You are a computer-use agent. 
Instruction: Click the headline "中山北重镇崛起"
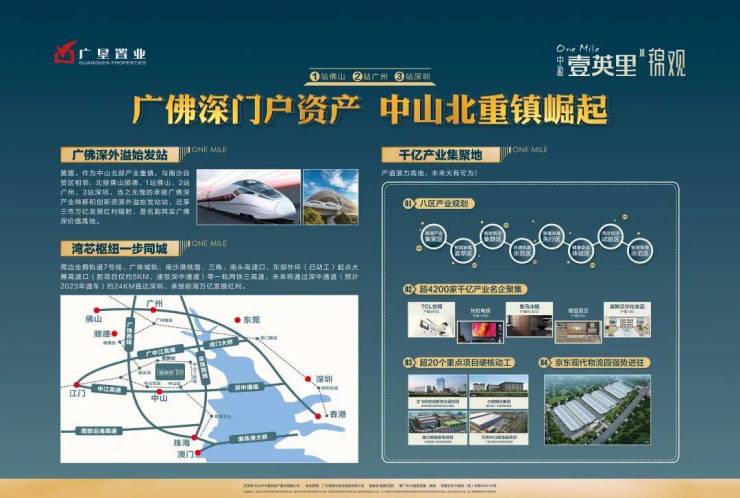(x=494, y=110)
